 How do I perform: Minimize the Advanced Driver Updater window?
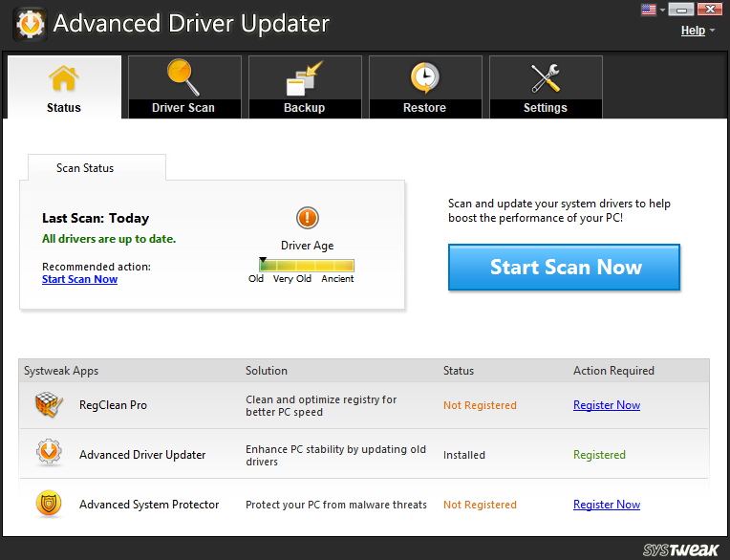pyautogui.click(x=681, y=10)
